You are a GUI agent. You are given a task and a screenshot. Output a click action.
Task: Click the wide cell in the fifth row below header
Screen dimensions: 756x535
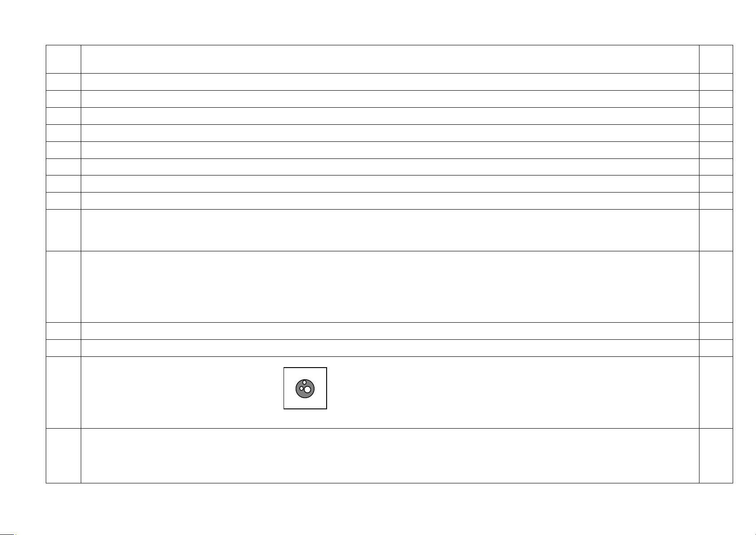[389, 150]
